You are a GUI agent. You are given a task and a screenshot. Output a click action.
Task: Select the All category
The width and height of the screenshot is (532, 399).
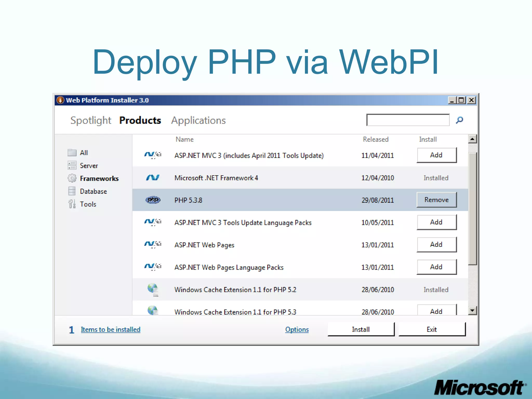84,152
